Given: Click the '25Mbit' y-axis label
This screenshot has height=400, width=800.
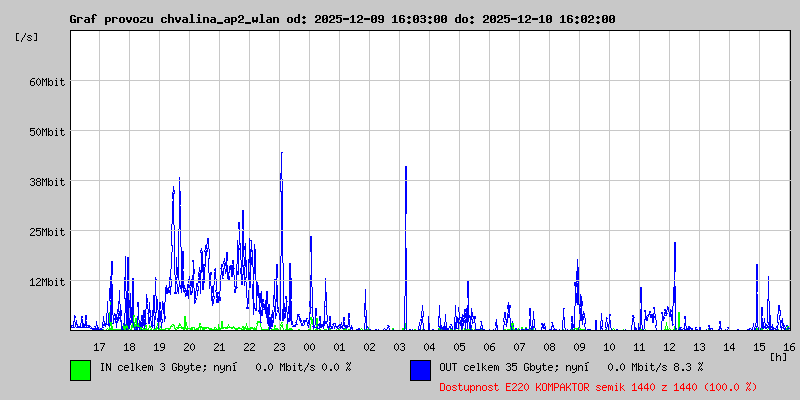Looking at the screenshot, I should point(47,232).
